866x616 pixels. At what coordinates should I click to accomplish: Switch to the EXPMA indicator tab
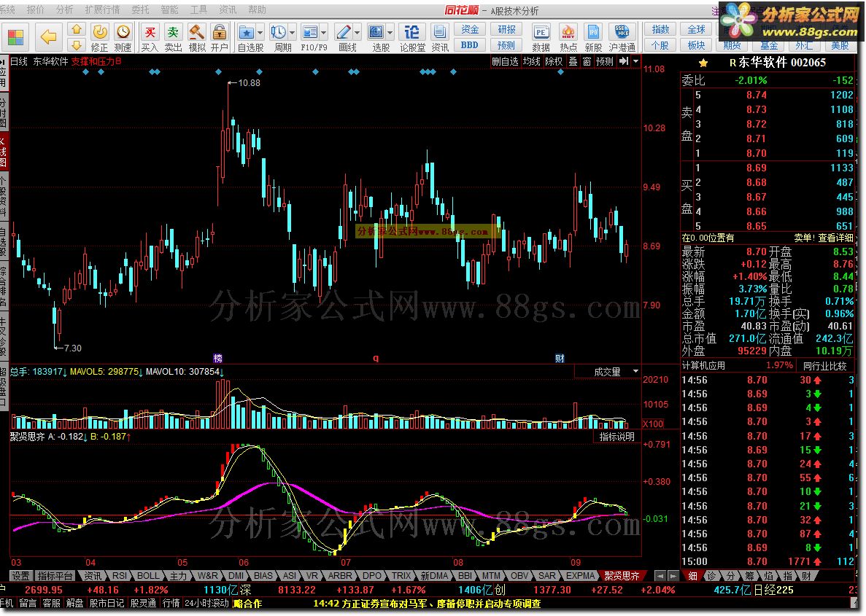580,576
